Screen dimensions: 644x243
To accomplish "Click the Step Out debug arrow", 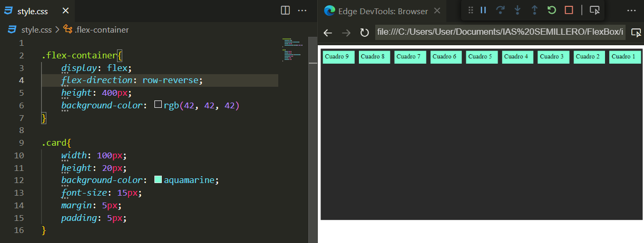I will 534,10.
